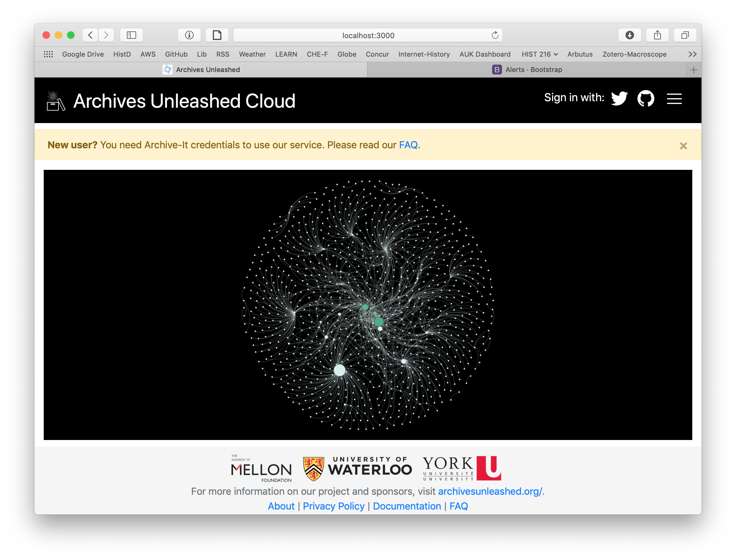Open the Privacy Policy footer link
Screen dimensions: 736x560
333,506
